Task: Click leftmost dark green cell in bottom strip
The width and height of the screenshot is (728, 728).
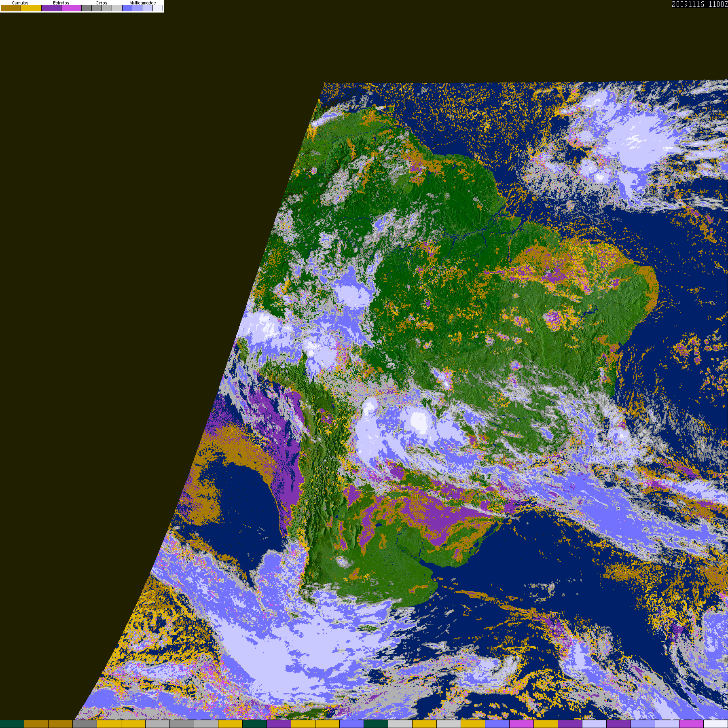Action: pos(12,724)
